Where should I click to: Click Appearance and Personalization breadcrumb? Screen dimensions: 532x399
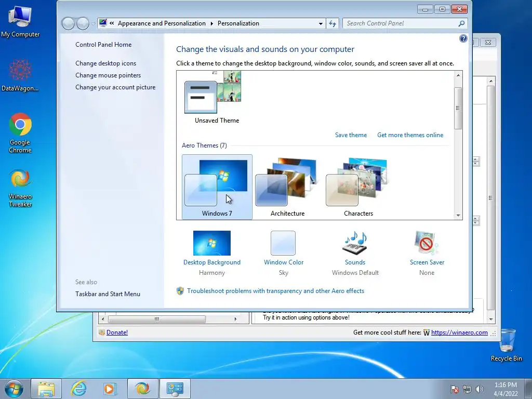click(162, 23)
